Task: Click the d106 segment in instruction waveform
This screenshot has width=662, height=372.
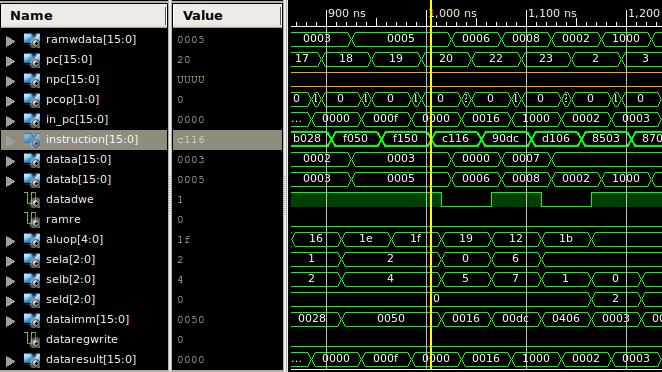Action: (555, 138)
